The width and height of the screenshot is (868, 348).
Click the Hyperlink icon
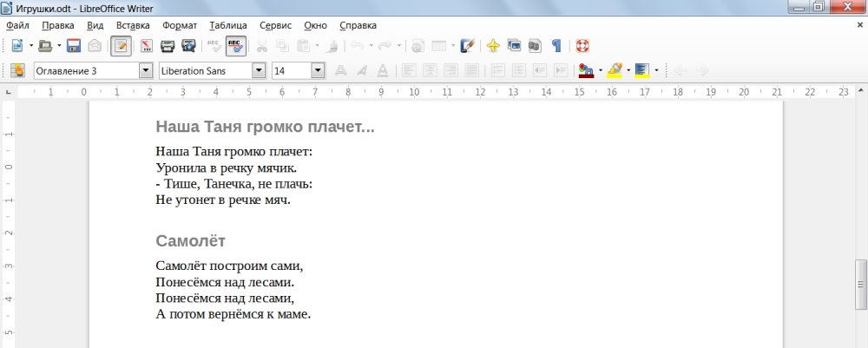coord(418,46)
